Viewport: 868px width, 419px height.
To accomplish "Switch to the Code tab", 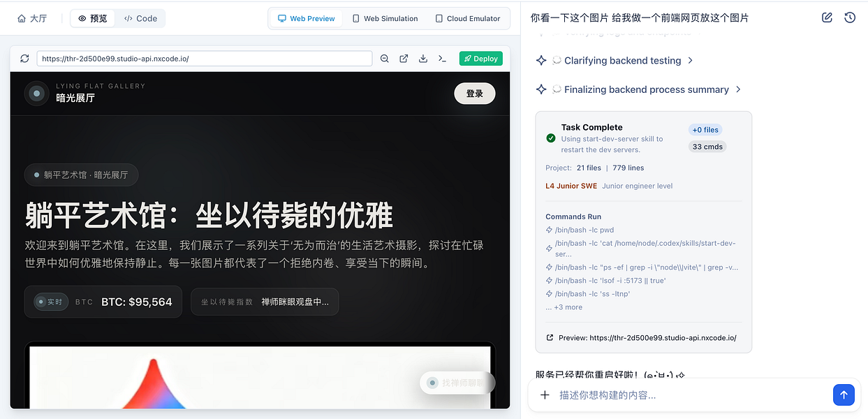I will pyautogui.click(x=140, y=18).
